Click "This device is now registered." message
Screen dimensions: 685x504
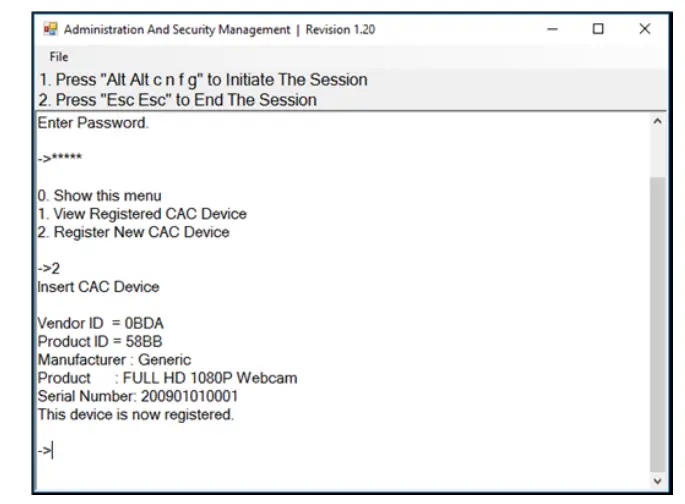pyautogui.click(x=136, y=415)
